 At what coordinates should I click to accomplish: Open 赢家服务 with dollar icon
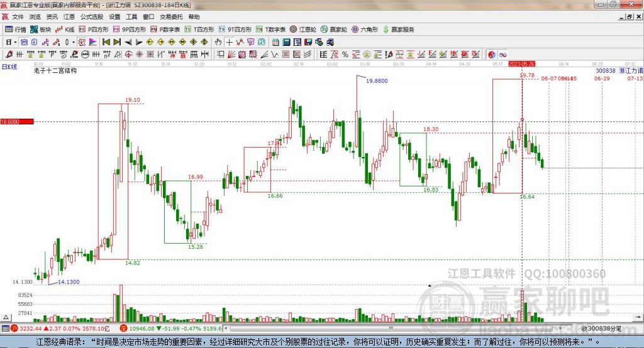click(398, 30)
